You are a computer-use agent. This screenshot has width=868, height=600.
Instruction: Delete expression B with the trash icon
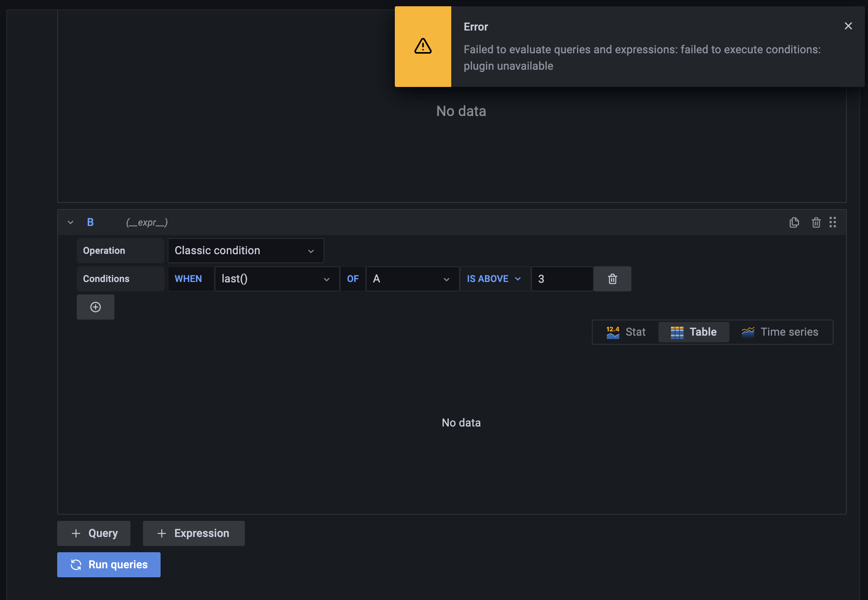[x=816, y=222]
